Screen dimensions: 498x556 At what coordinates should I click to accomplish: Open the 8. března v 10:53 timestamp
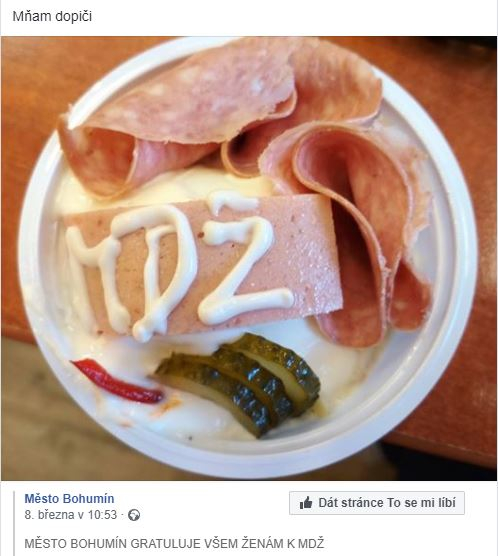(x=71, y=515)
